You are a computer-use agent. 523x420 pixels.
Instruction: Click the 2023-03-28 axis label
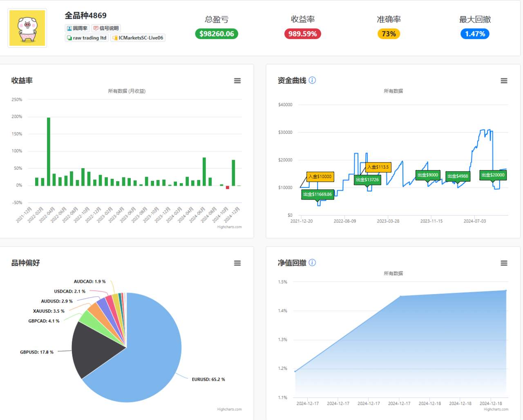388,221
